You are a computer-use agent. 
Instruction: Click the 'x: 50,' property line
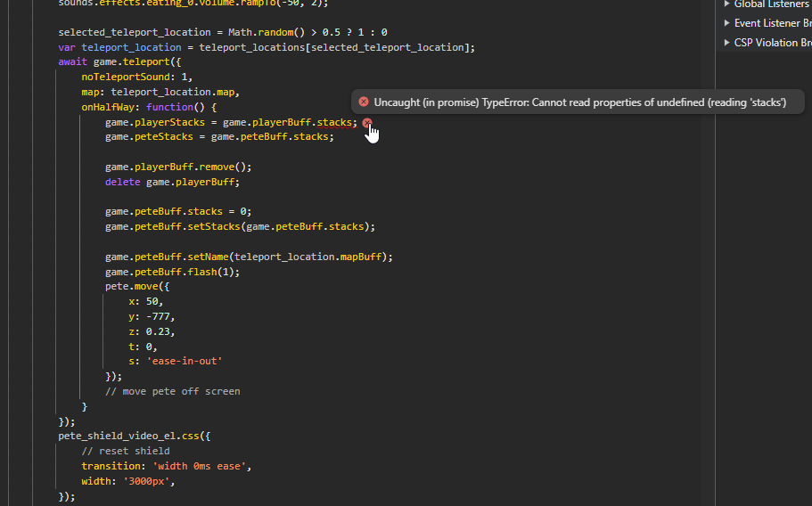pyautogui.click(x=146, y=301)
